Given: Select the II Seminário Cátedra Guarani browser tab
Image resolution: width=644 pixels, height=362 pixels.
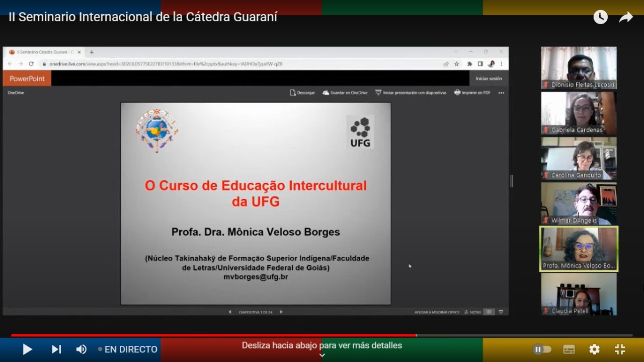Looking at the screenshot, I should pyautogui.click(x=43, y=52).
